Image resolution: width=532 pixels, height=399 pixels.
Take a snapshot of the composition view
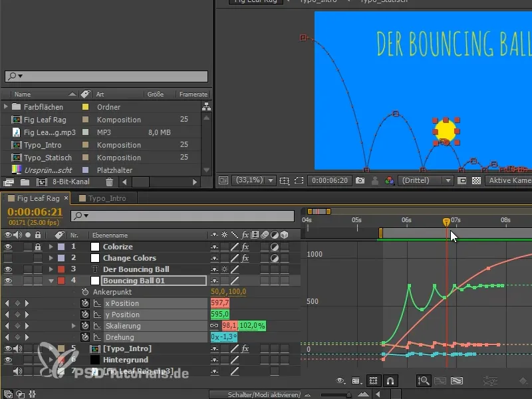(x=360, y=180)
